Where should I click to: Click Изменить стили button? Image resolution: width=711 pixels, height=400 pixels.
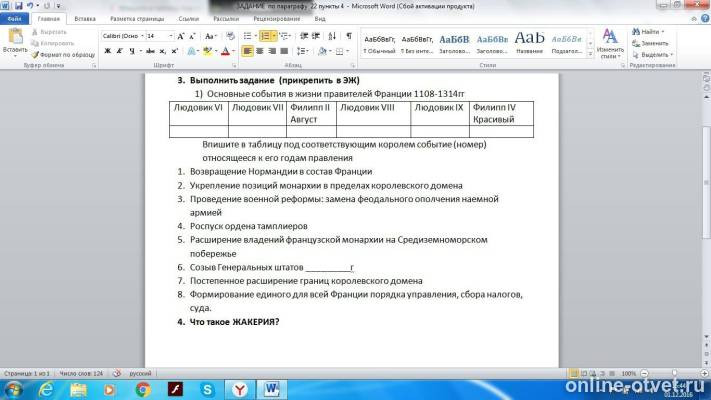coord(610,44)
